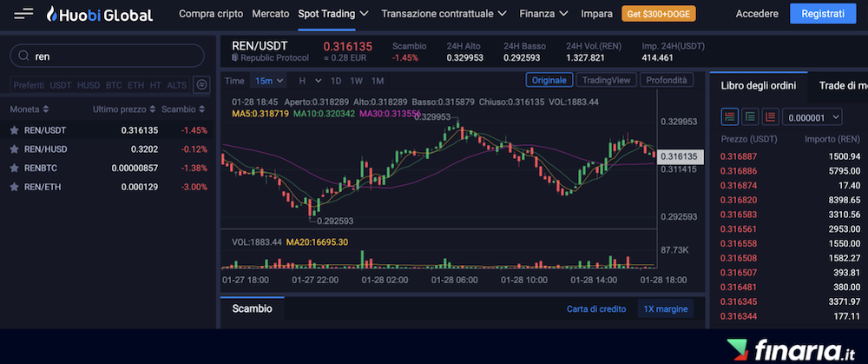868x364 pixels.
Task: Switch to Profondità depth chart
Action: pos(667,80)
